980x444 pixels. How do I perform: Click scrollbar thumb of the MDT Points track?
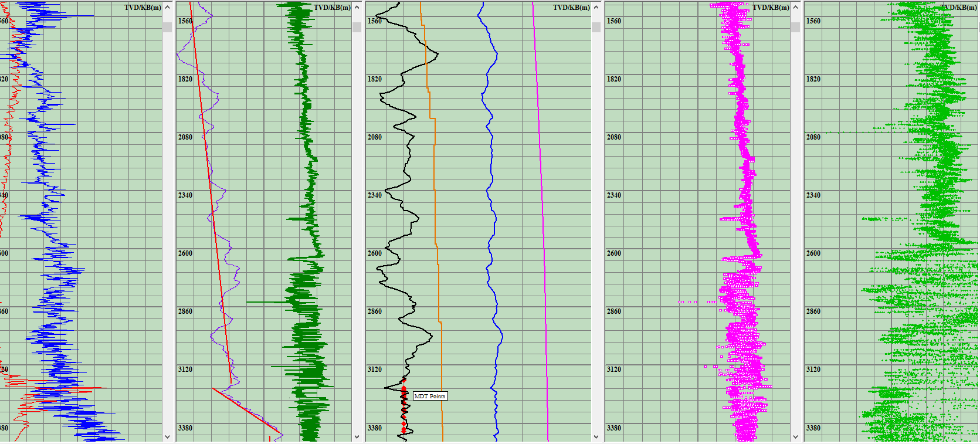pyautogui.click(x=596, y=27)
